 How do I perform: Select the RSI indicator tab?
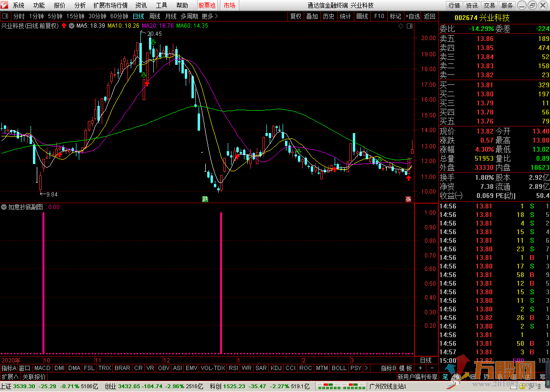pos(233,368)
